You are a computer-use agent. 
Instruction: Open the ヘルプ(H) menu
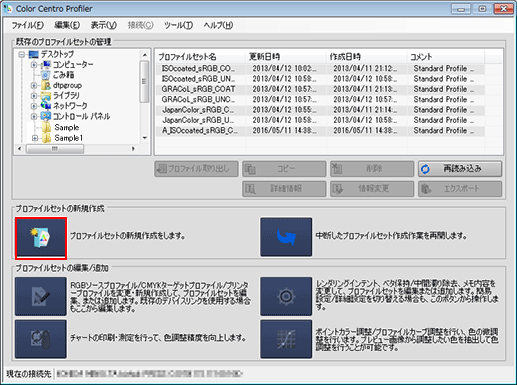click(x=218, y=25)
